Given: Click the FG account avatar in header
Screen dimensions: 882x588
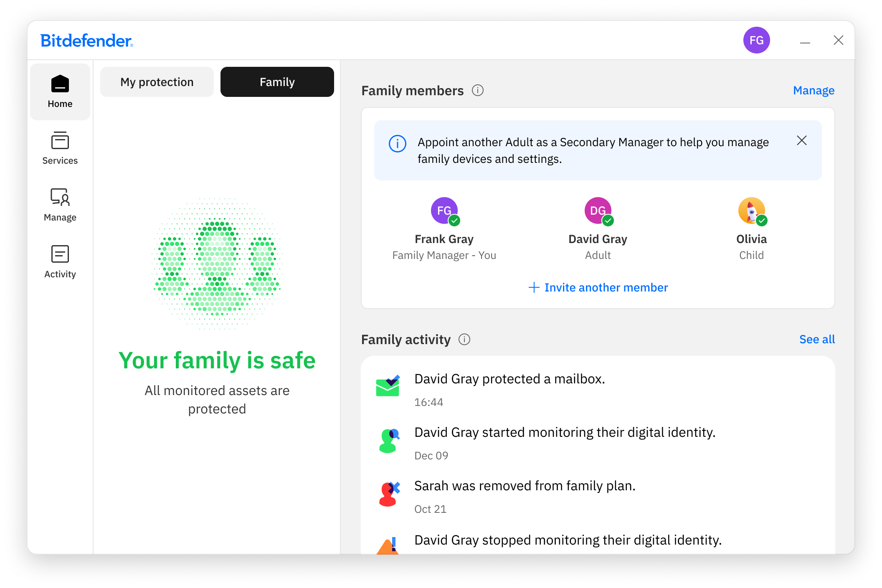Looking at the screenshot, I should (x=756, y=41).
